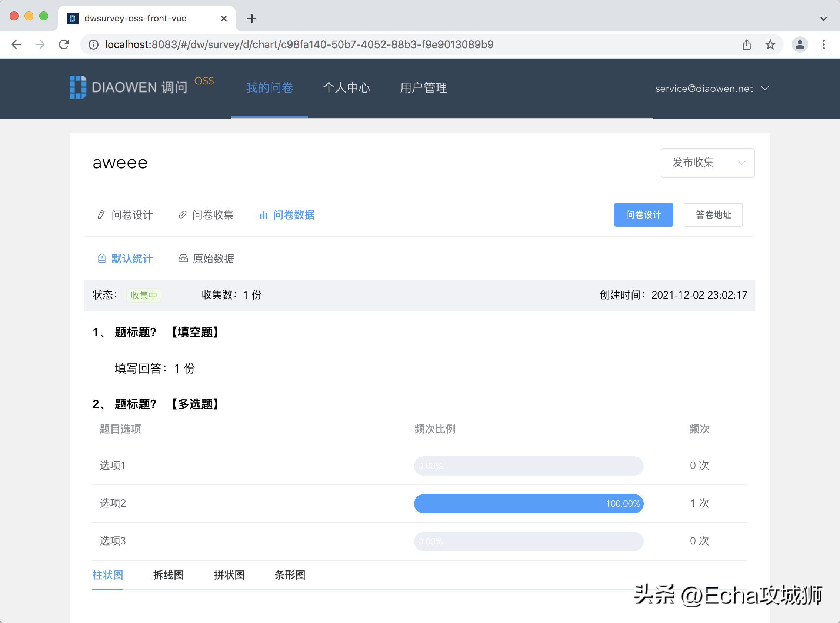This screenshot has width=840, height=623.
Task: Click the browser address bar URL
Action: 299,45
